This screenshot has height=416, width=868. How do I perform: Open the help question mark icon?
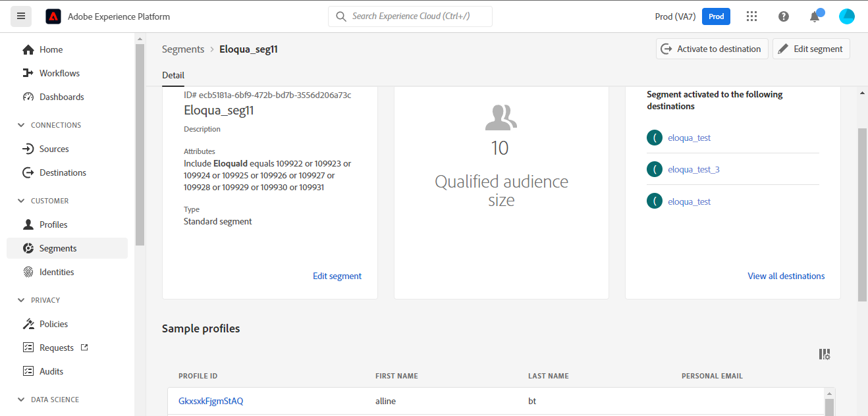[x=783, y=16]
